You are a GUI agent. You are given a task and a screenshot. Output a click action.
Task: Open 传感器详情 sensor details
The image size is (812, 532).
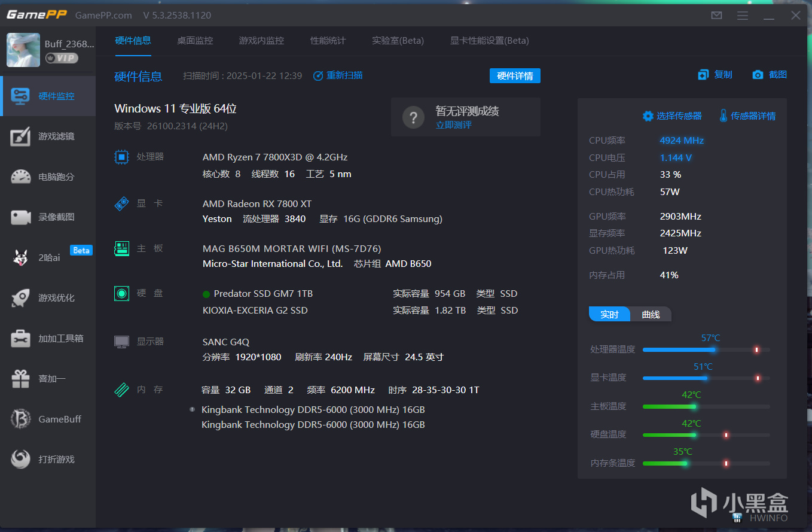[747, 116]
